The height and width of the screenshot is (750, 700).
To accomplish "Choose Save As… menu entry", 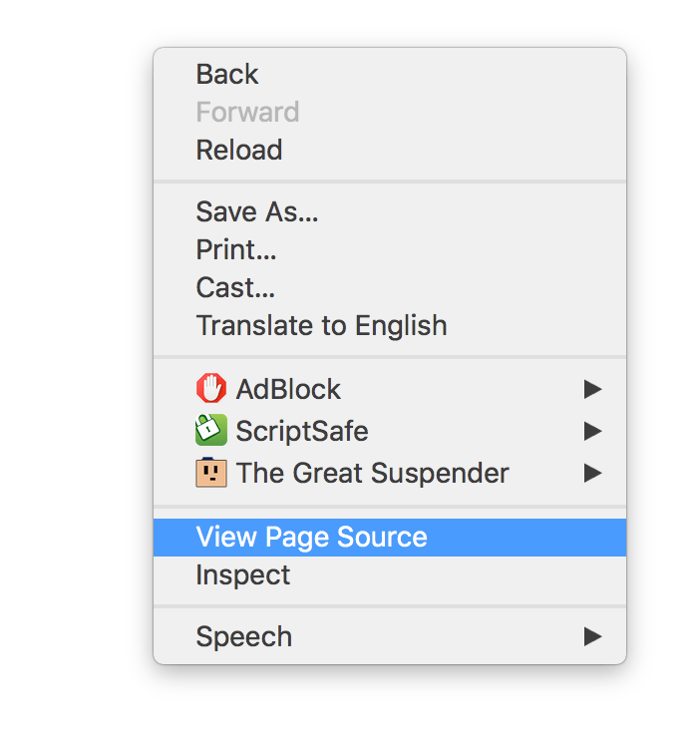I will click(x=256, y=212).
